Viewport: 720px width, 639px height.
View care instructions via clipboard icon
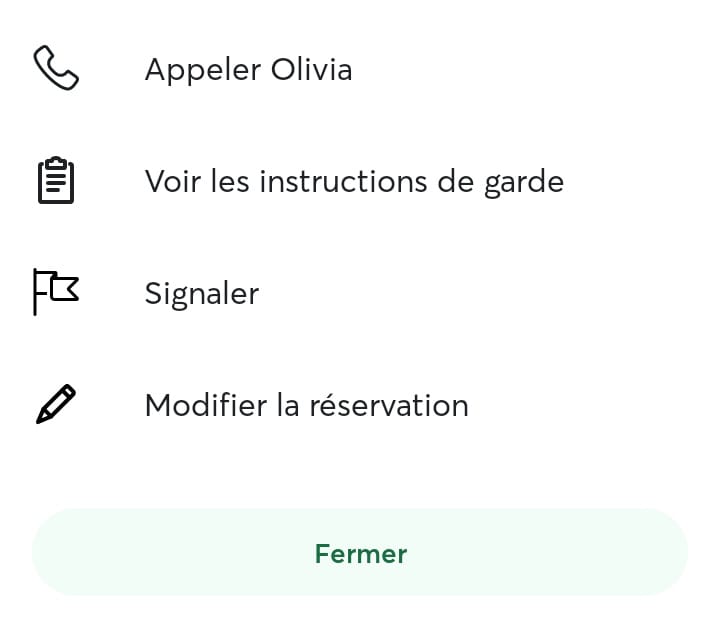(56, 180)
